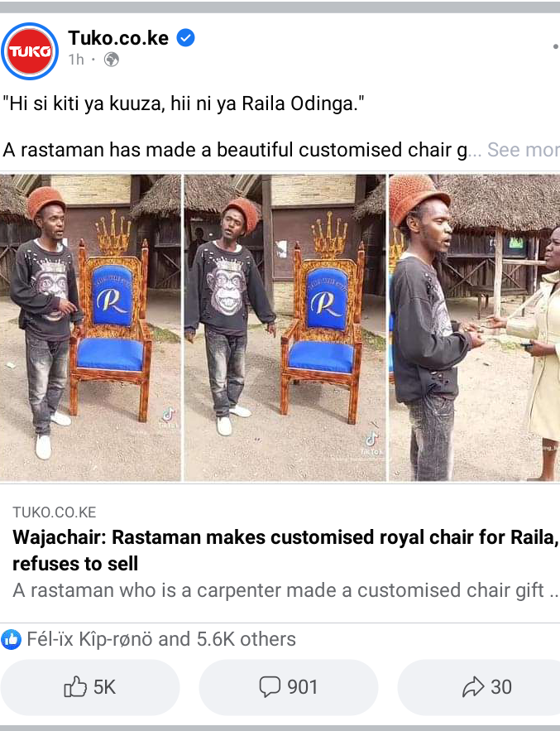
Task: Tap the comment bubble icon beside 901
Action: tap(270, 687)
